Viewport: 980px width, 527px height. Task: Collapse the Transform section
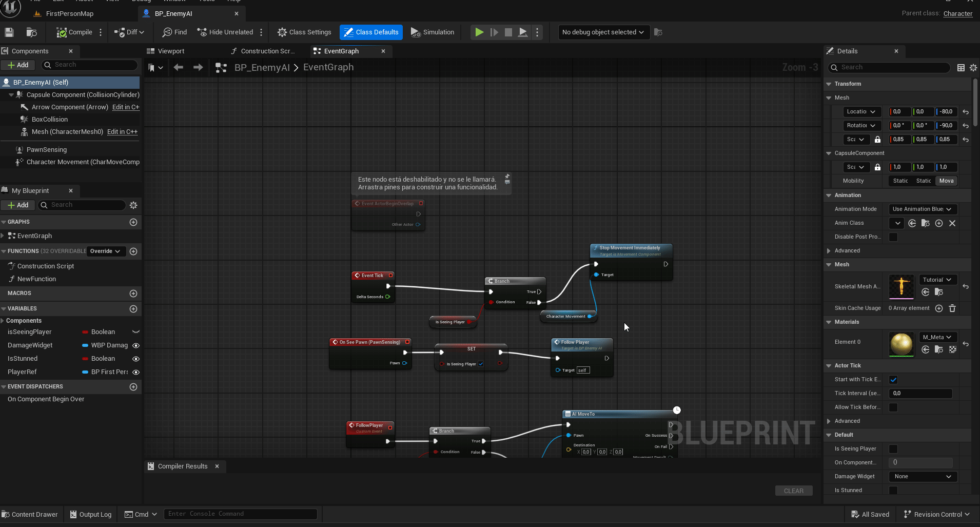829,84
